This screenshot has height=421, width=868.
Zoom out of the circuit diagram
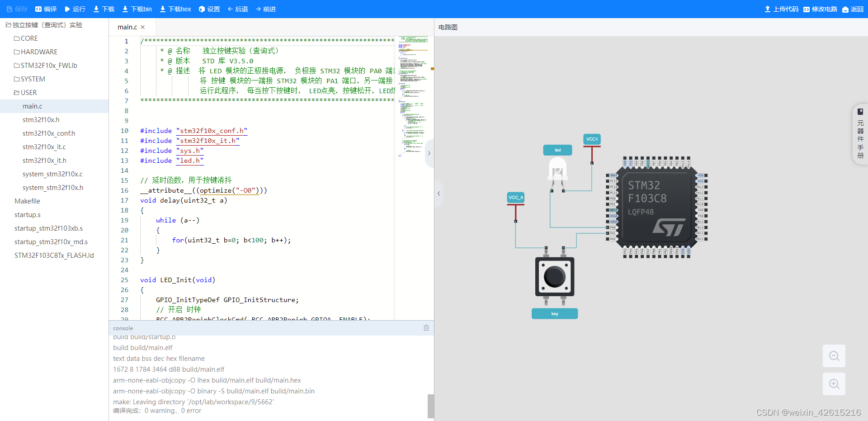tap(834, 356)
